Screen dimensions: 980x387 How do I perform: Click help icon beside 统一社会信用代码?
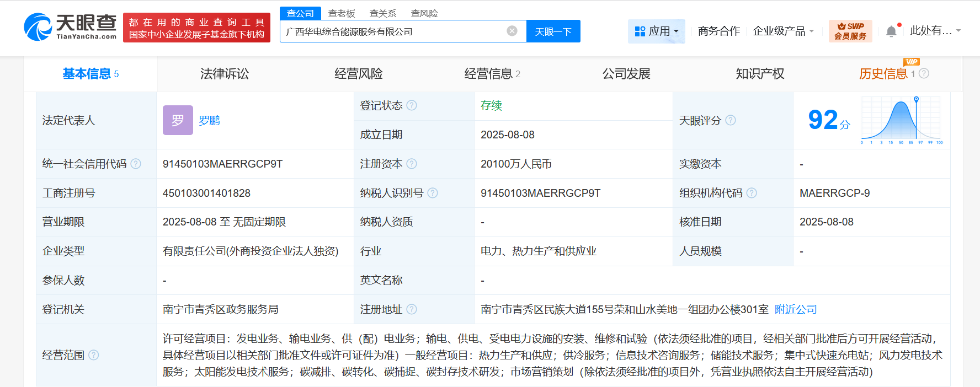tap(136, 164)
